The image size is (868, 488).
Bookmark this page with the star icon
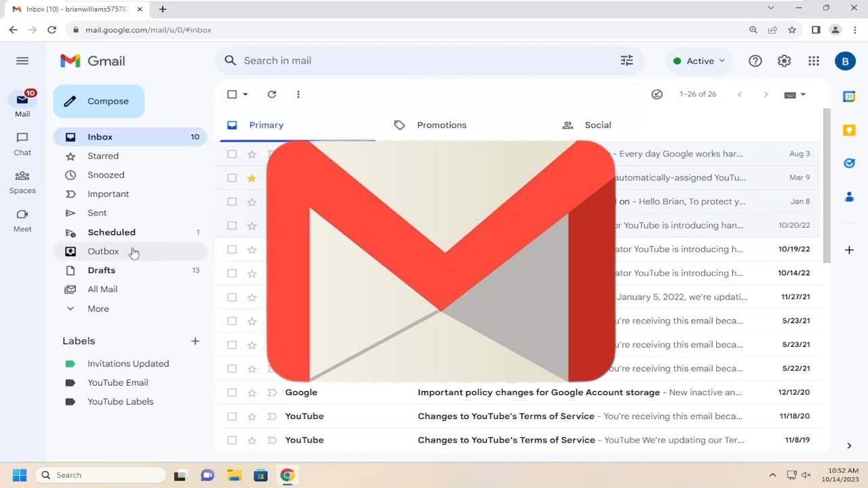tap(792, 30)
